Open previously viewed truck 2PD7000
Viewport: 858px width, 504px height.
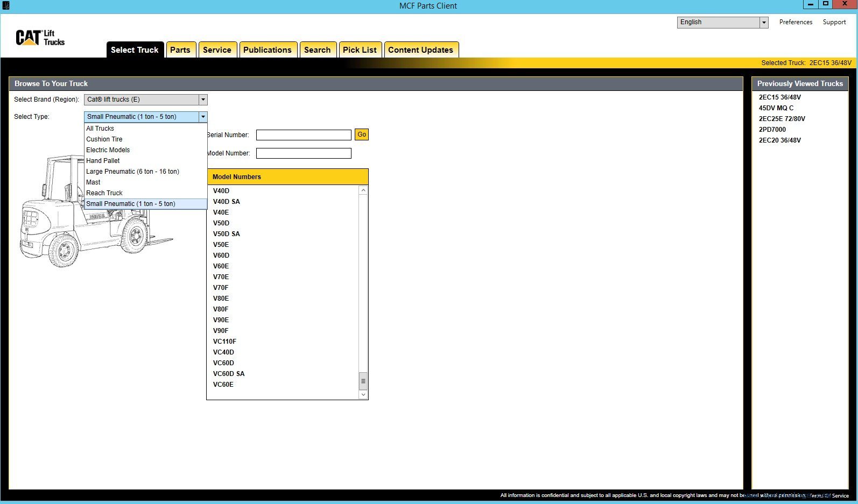tap(772, 130)
